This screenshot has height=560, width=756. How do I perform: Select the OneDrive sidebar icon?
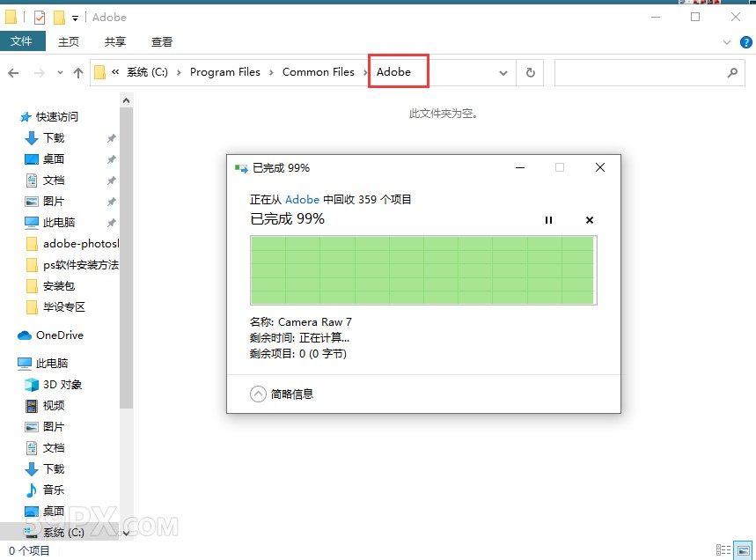click(24, 335)
